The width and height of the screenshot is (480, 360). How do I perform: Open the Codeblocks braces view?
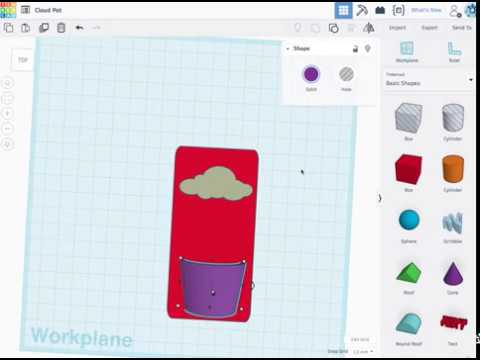click(x=398, y=10)
